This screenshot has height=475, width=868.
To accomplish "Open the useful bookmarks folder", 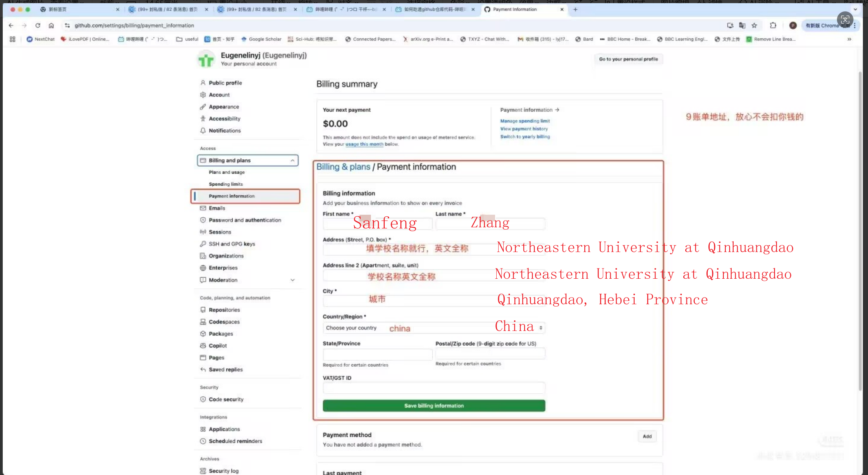I will (187, 39).
